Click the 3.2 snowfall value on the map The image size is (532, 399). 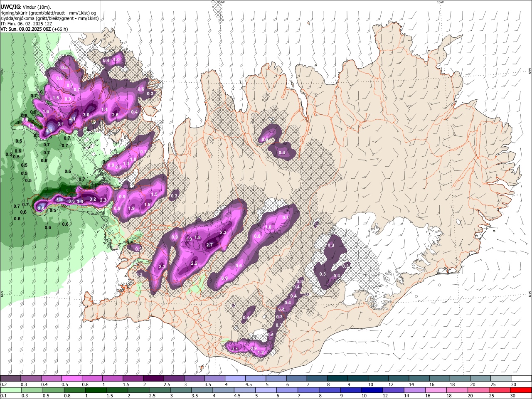coord(93,199)
